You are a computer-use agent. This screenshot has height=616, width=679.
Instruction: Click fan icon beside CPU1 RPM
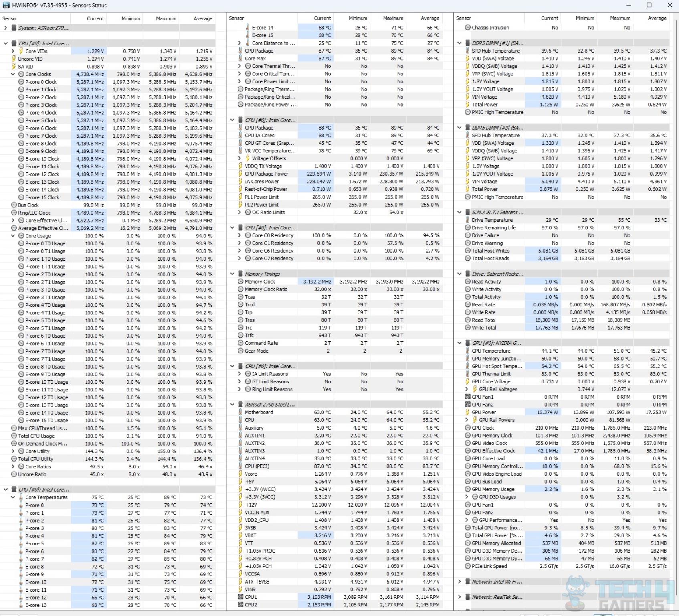coord(240,597)
